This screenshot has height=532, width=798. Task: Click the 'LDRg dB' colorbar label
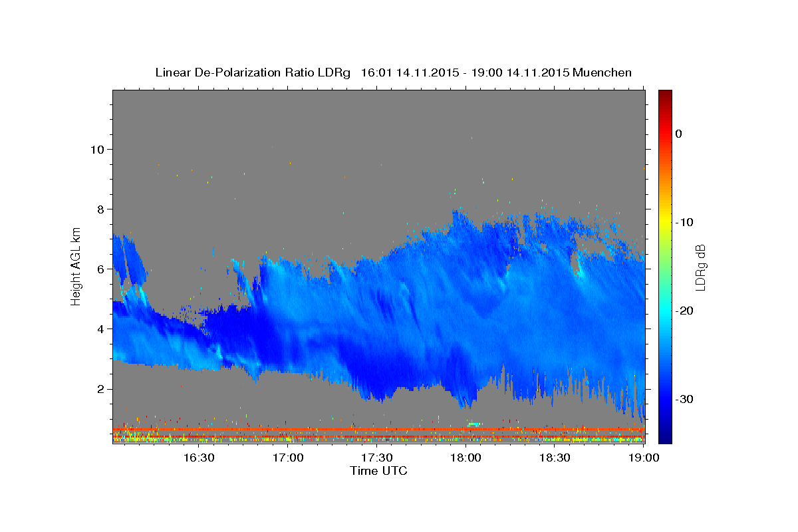coord(700,268)
